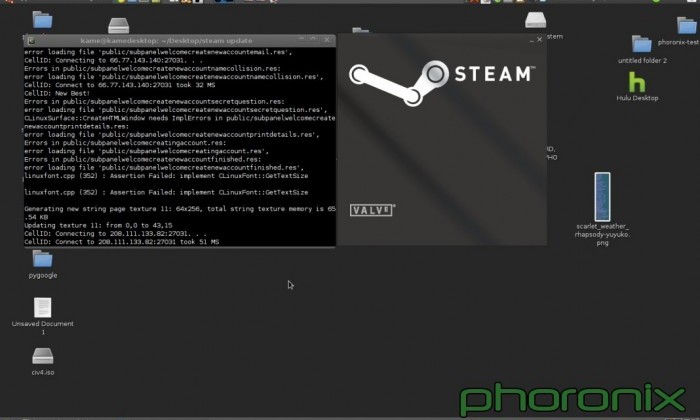Click the 'Connect to 208.111.133.82:27031 took 51 MS' line
This screenshot has width=700, height=420.
pos(121,242)
